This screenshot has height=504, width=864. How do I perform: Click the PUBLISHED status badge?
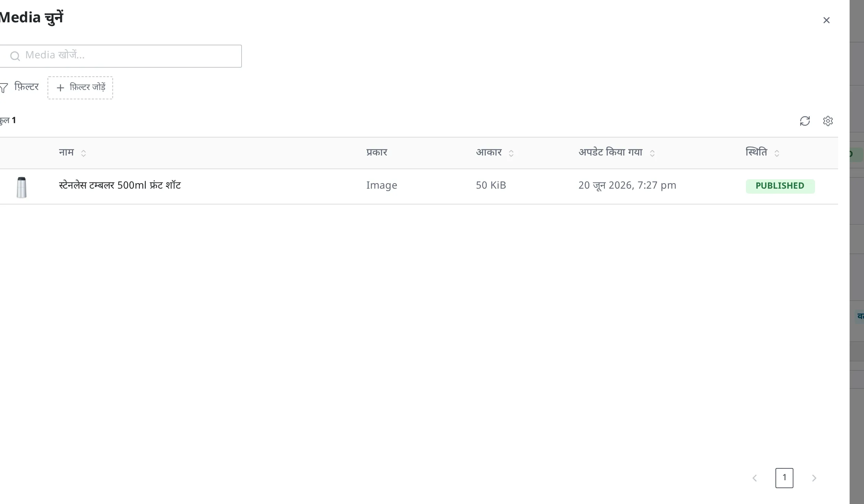point(780,186)
